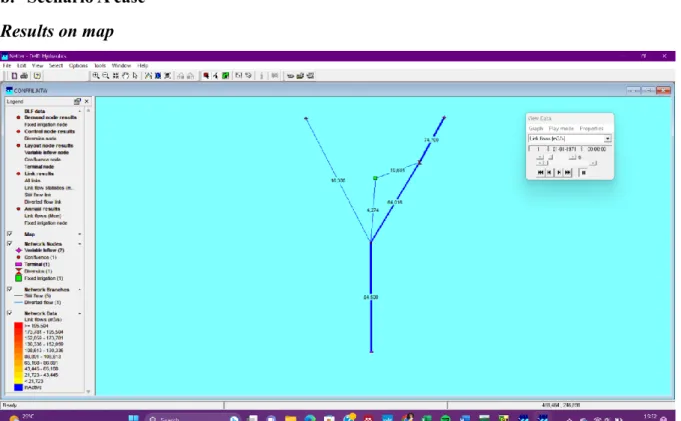The height and width of the screenshot is (421, 681).
Task: Activate the pan hand tool
Action: click(x=126, y=76)
